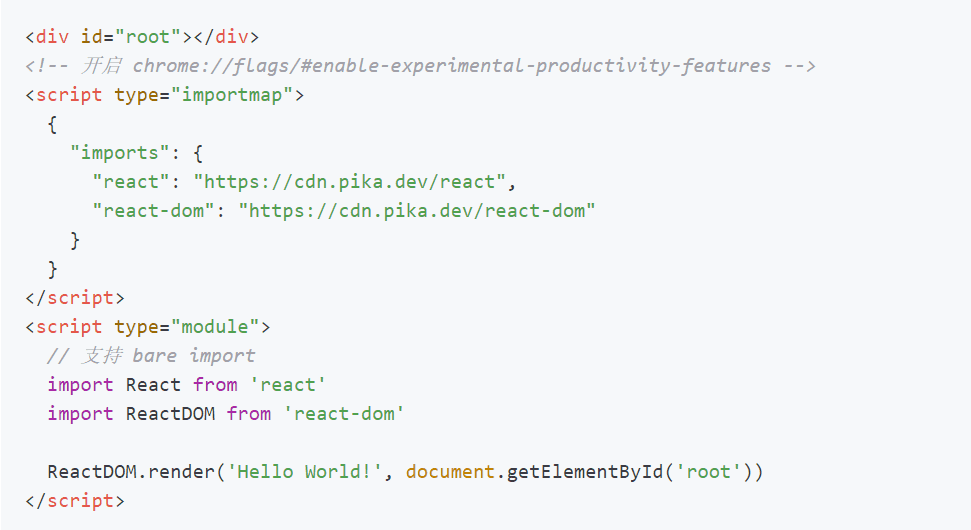Click the "root" id attribute value

point(148,37)
